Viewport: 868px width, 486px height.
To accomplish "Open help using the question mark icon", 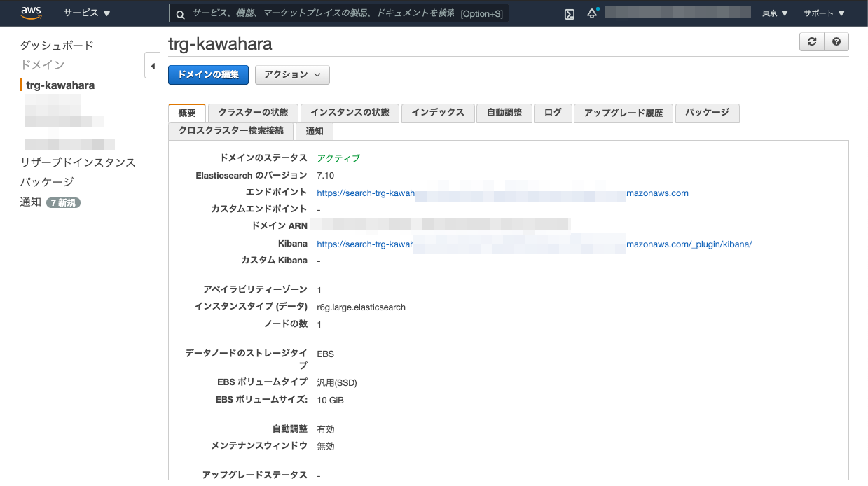I will click(836, 41).
